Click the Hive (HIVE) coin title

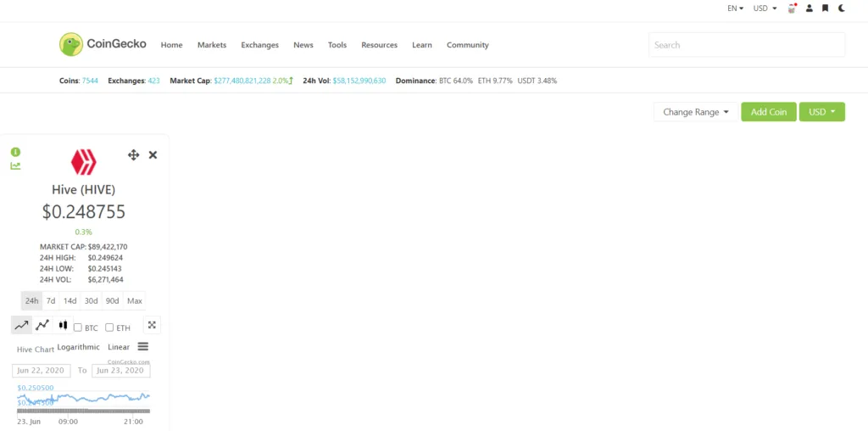tap(84, 190)
